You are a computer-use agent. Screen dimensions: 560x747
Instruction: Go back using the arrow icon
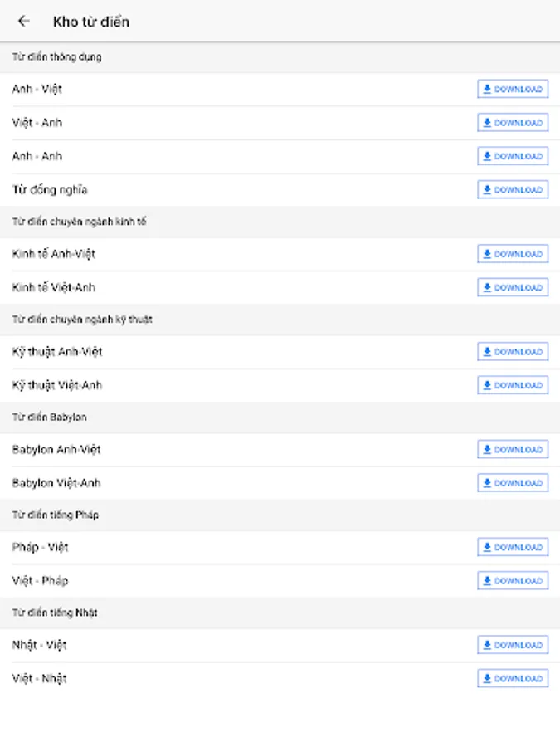(x=24, y=22)
